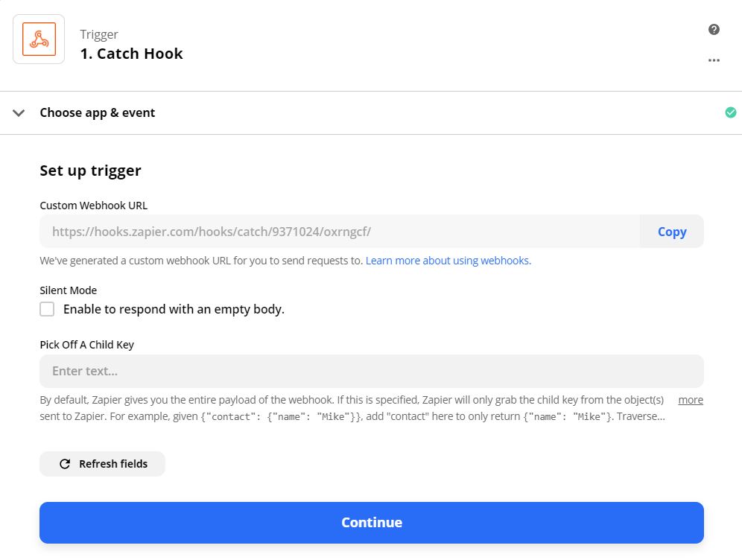Click the Pick Off A Child Key field

pos(372,372)
